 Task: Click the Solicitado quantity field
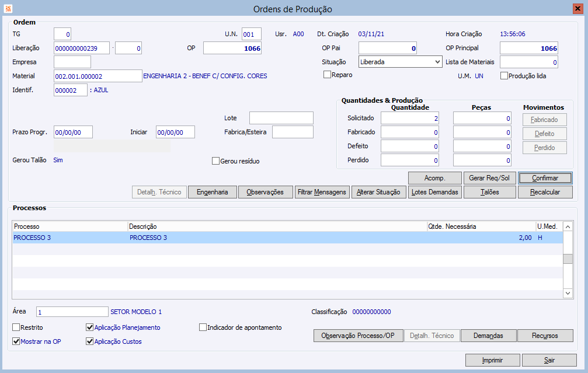(x=410, y=118)
